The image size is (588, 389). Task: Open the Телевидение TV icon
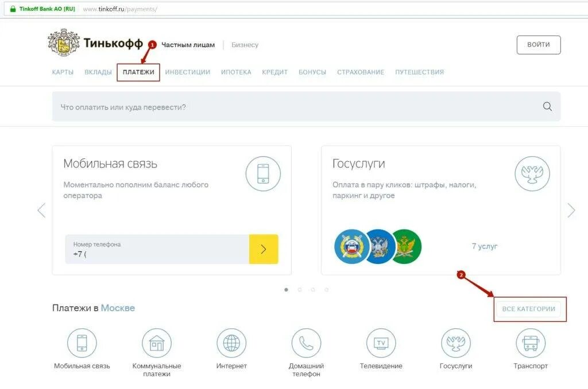[381, 343]
